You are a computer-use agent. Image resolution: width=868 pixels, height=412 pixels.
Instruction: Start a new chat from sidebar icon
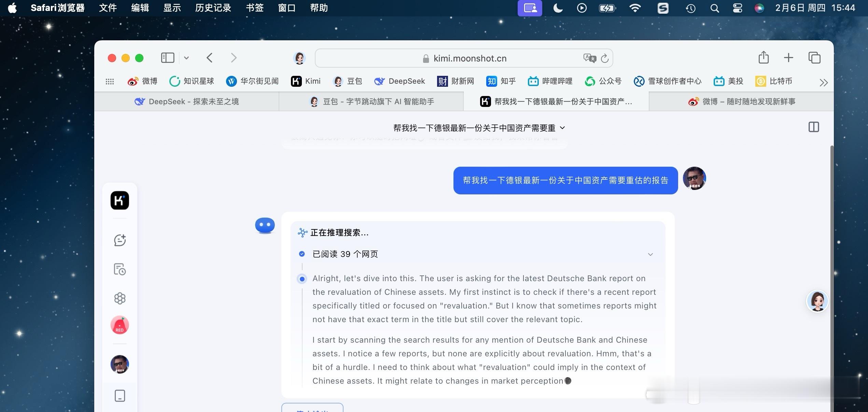coord(120,241)
